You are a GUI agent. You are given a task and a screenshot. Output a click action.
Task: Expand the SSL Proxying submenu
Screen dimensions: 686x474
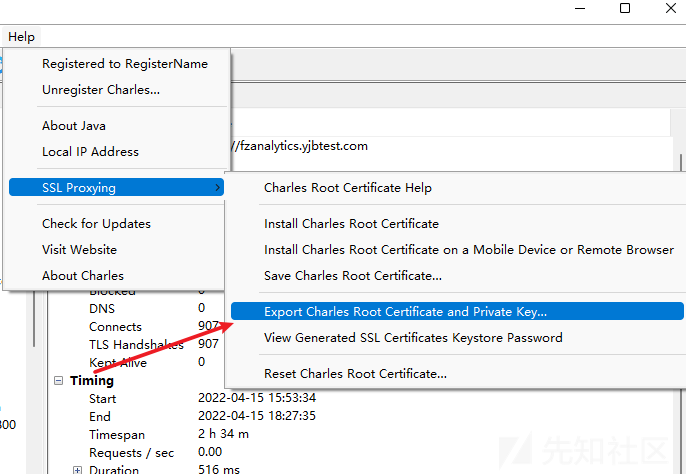point(116,187)
